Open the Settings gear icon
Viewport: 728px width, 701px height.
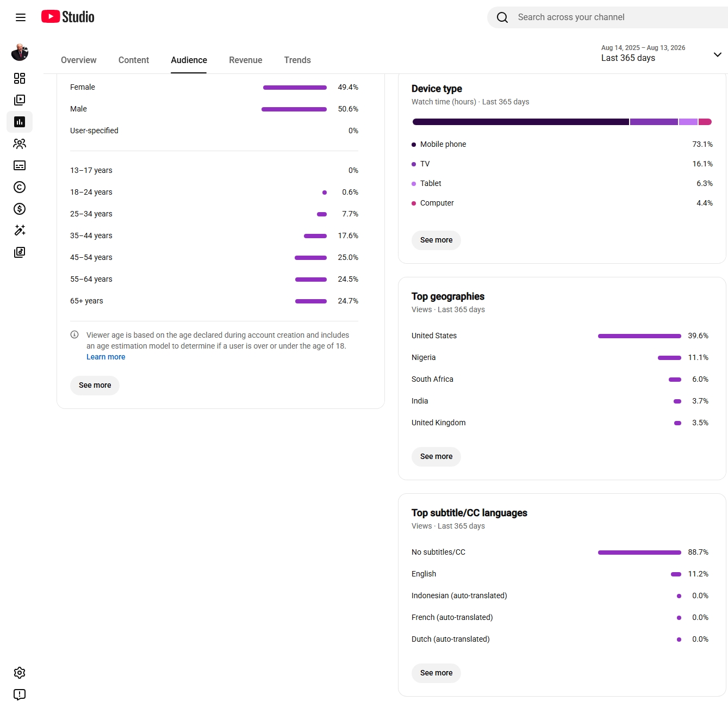[20, 673]
